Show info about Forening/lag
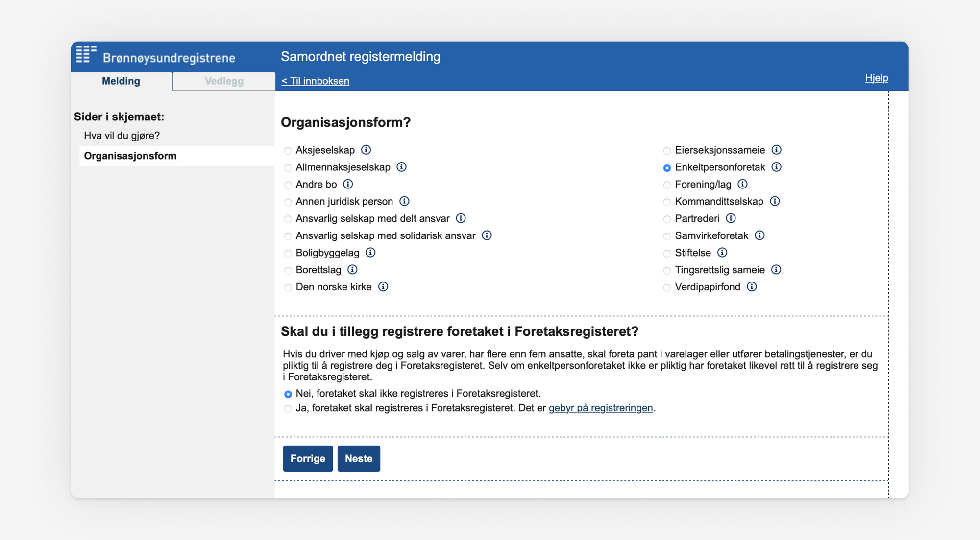 [743, 185]
